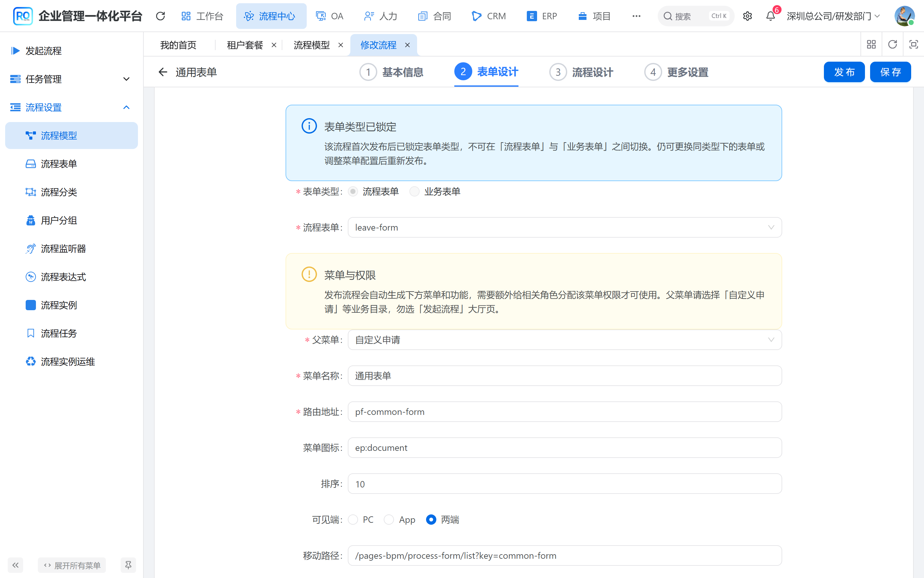The height and width of the screenshot is (578, 924).
Task: Switch to the 工作台 top menu
Action: click(x=202, y=16)
